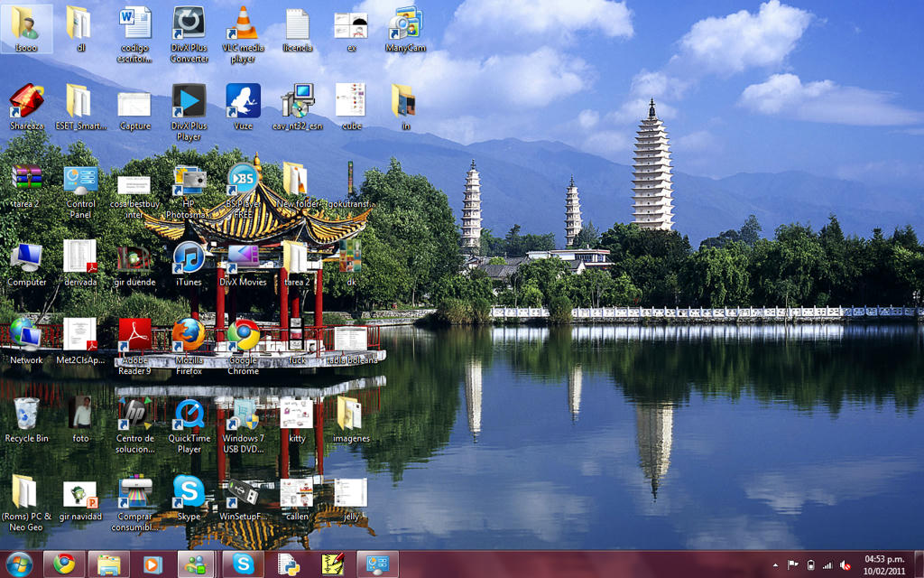Select the iTunes desktop icon
Screen dimensions: 924x578
pos(189,259)
